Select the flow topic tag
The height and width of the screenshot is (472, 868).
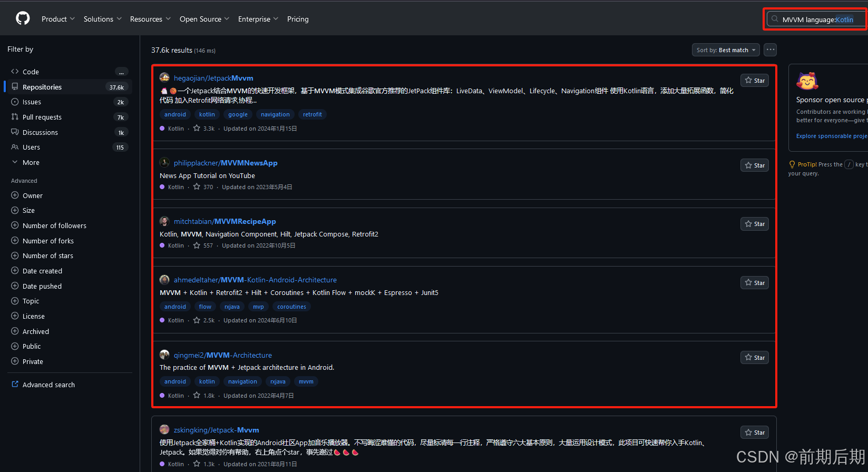click(205, 307)
